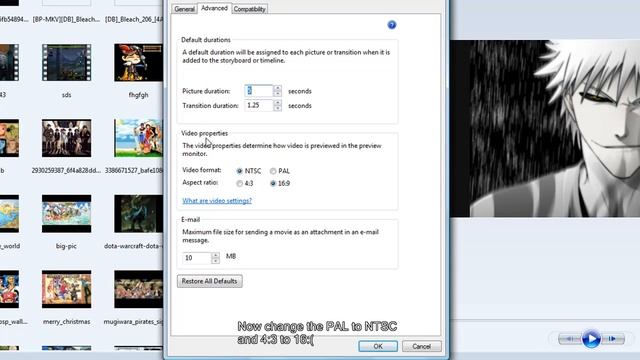
Task: Select the dota-warcraft-dota image thumbnail
Action: [x=138, y=213]
